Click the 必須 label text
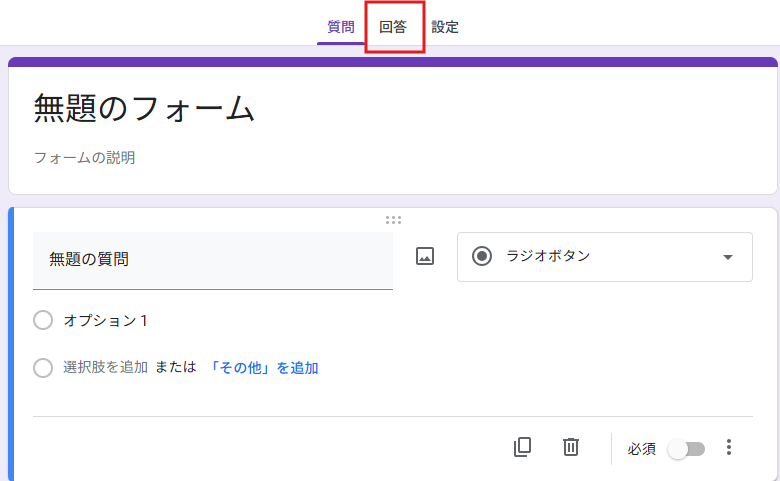 click(641, 449)
